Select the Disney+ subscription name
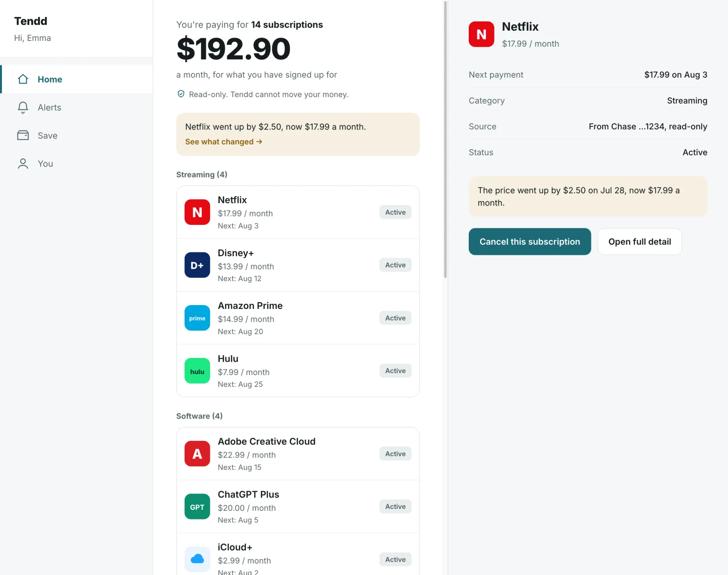 click(236, 253)
